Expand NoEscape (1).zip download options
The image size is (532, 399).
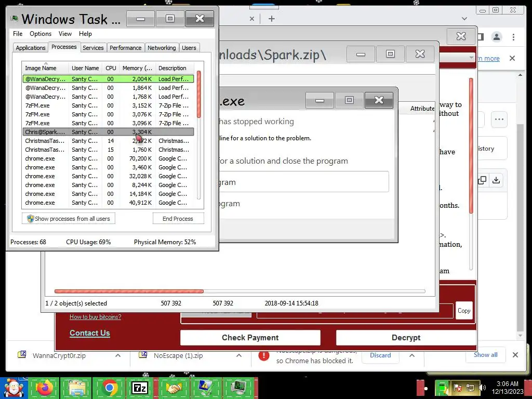coord(239,355)
